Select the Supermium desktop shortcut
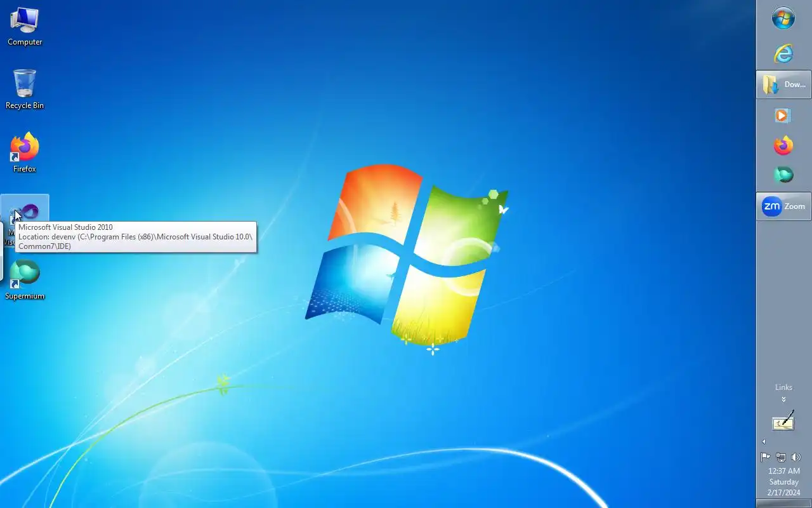 [25, 280]
